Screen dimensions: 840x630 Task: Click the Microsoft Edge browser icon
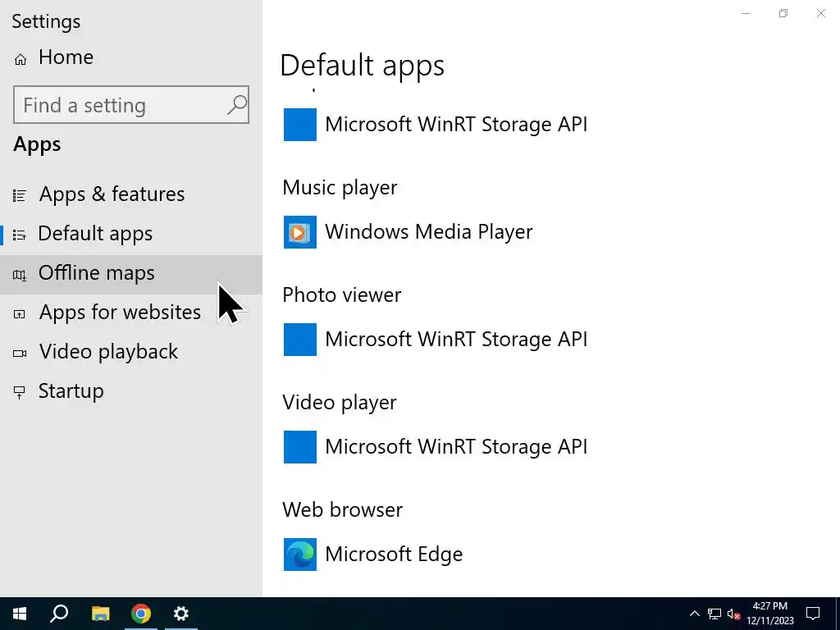point(300,555)
